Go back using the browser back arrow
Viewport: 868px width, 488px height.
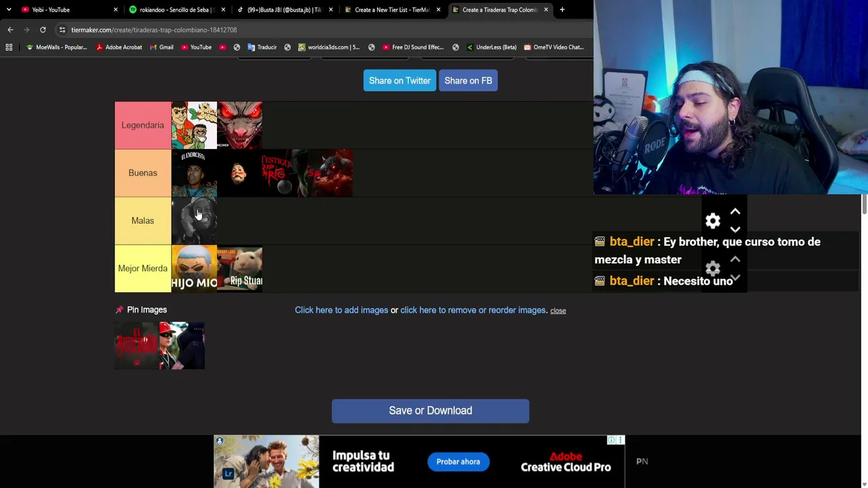(10, 30)
